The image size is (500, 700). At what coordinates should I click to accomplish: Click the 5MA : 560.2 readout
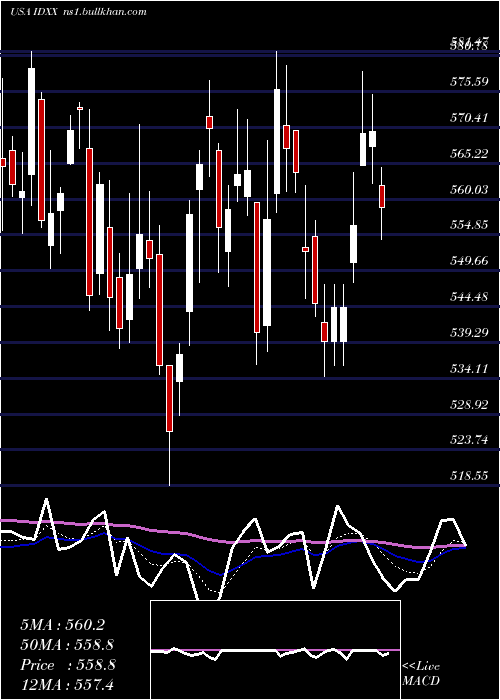(x=62, y=625)
